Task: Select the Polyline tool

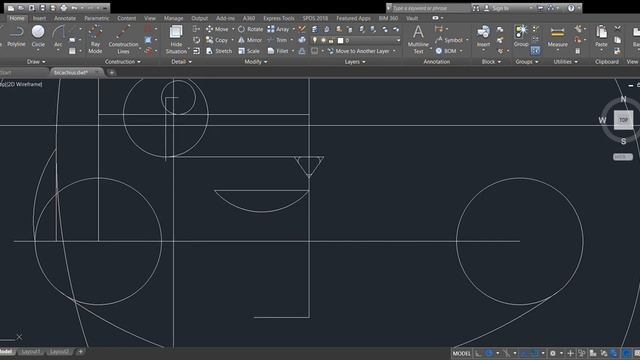Action: tap(16, 36)
